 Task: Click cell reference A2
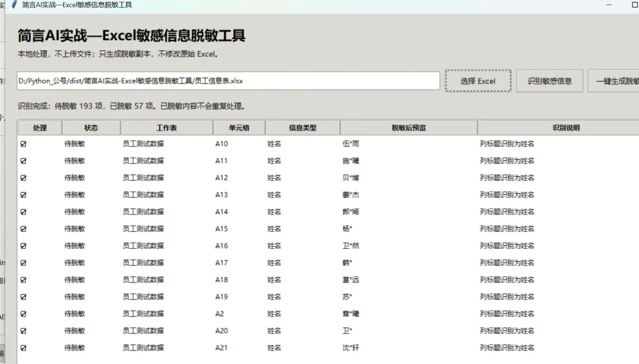pyautogui.click(x=220, y=314)
